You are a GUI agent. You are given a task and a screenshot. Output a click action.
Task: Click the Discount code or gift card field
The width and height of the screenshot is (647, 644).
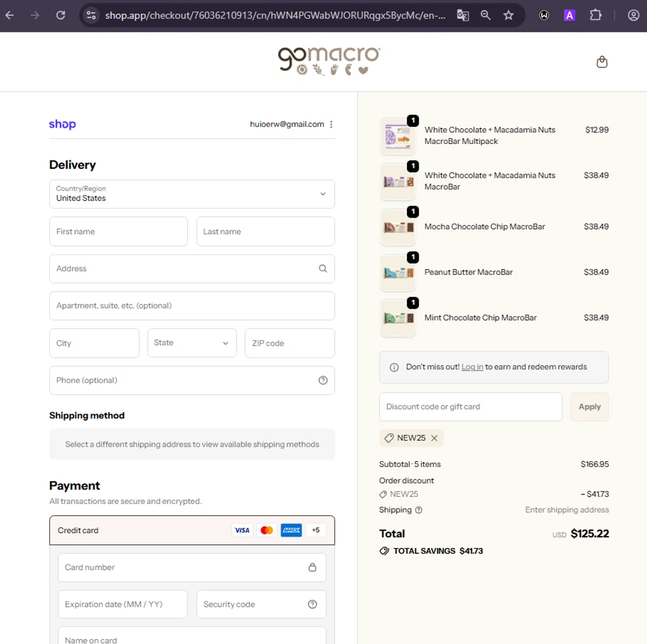[471, 407]
